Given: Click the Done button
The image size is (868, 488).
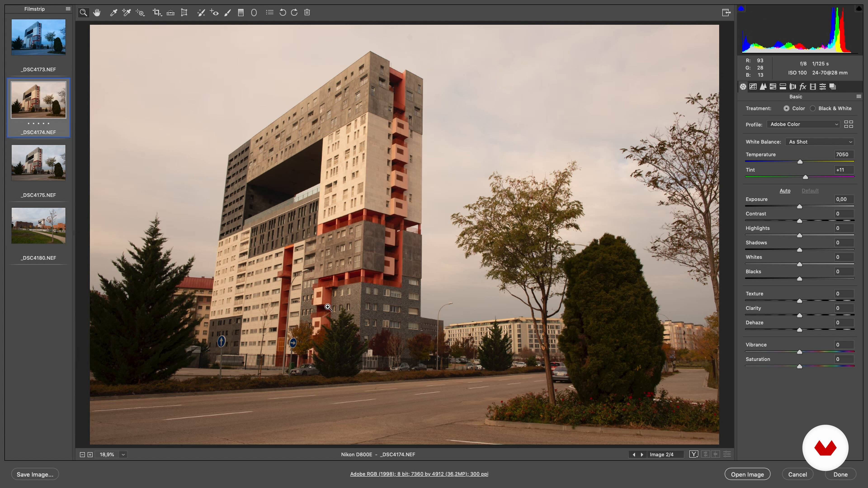Looking at the screenshot, I should tap(840, 474).
